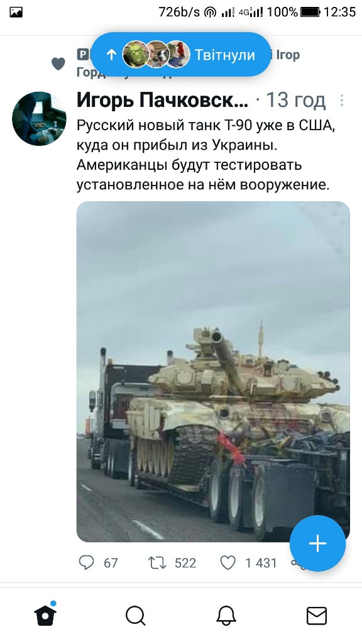Screen dimensions: 362x644
Task: Tap the Home tab icon
Action: click(45, 614)
